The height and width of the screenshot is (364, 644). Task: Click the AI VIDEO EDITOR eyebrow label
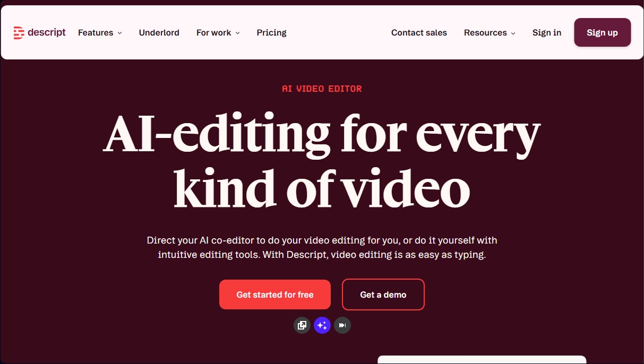coord(322,89)
